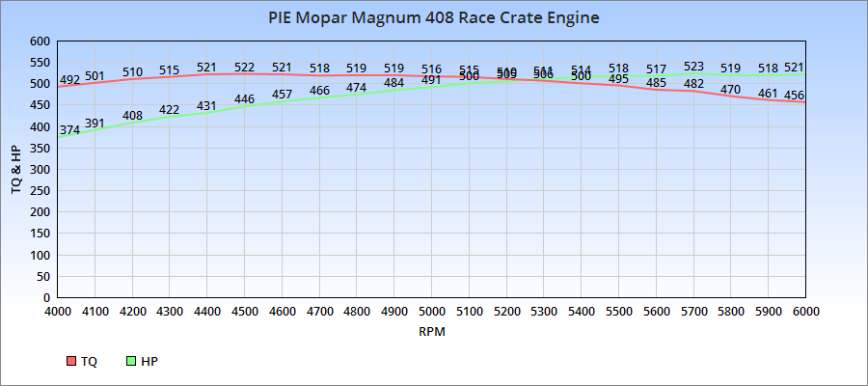Select the 250 y-axis tick label

[x=41, y=190]
